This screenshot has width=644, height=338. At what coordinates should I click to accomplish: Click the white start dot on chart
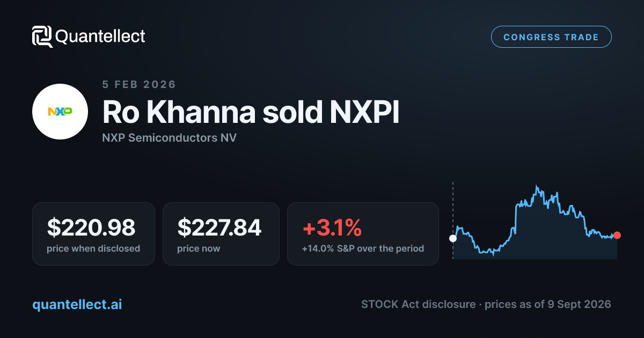click(x=453, y=238)
